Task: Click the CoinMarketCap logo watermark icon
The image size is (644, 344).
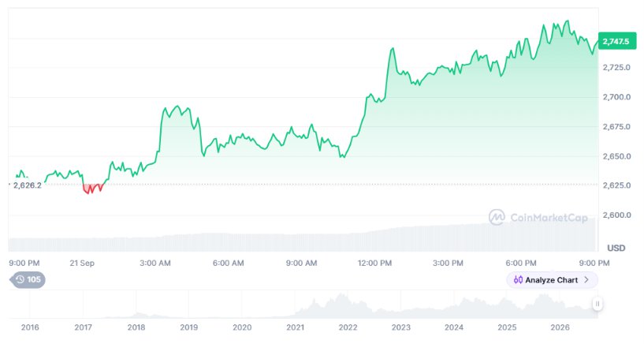Action: [x=497, y=217]
